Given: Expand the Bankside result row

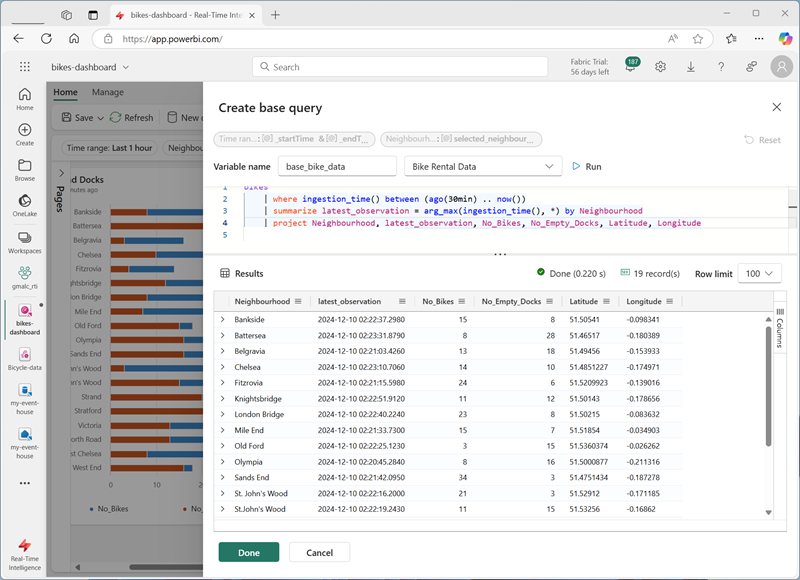Looking at the screenshot, I should pyautogui.click(x=222, y=319).
